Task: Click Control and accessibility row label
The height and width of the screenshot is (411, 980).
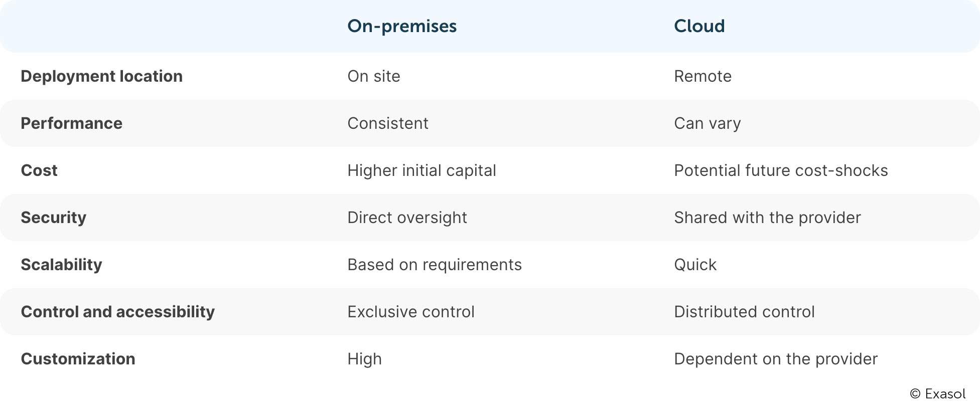Action: coord(117,312)
